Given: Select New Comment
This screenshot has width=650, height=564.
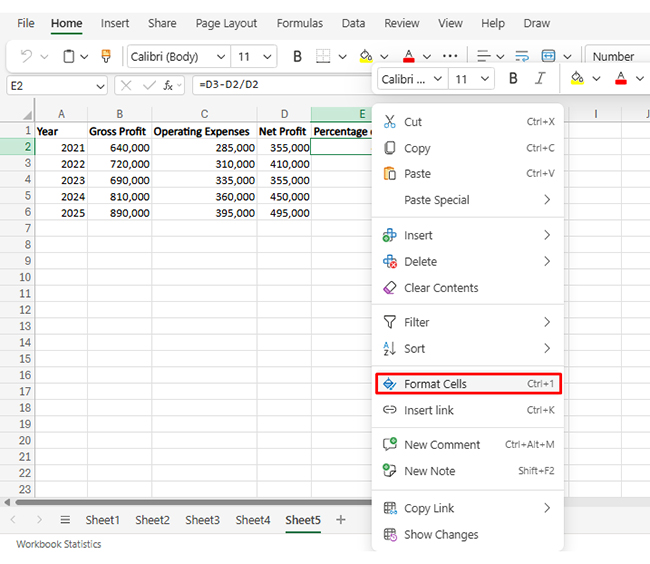Looking at the screenshot, I should pyautogui.click(x=469, y=445).
